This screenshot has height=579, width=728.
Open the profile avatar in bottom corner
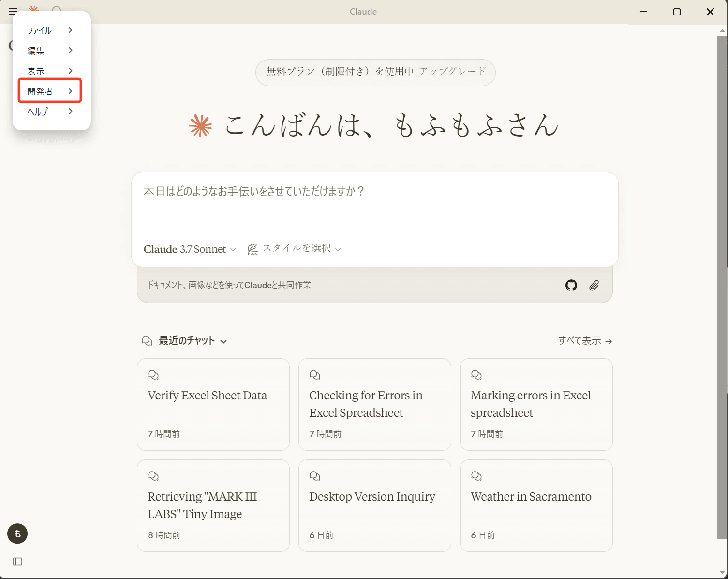(x=18, y=533)
